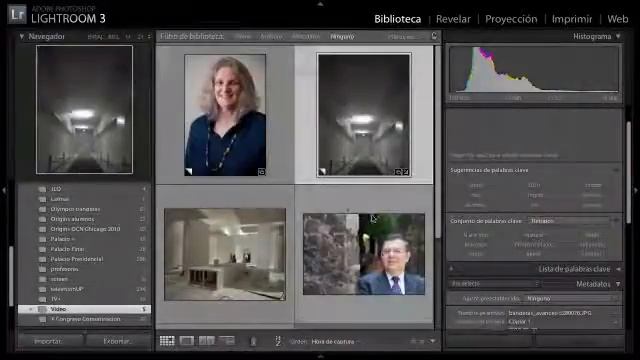Screen dimensions: 640x360
Task: Switch to Loupe view in the toolbar
Action: [187, 341]
